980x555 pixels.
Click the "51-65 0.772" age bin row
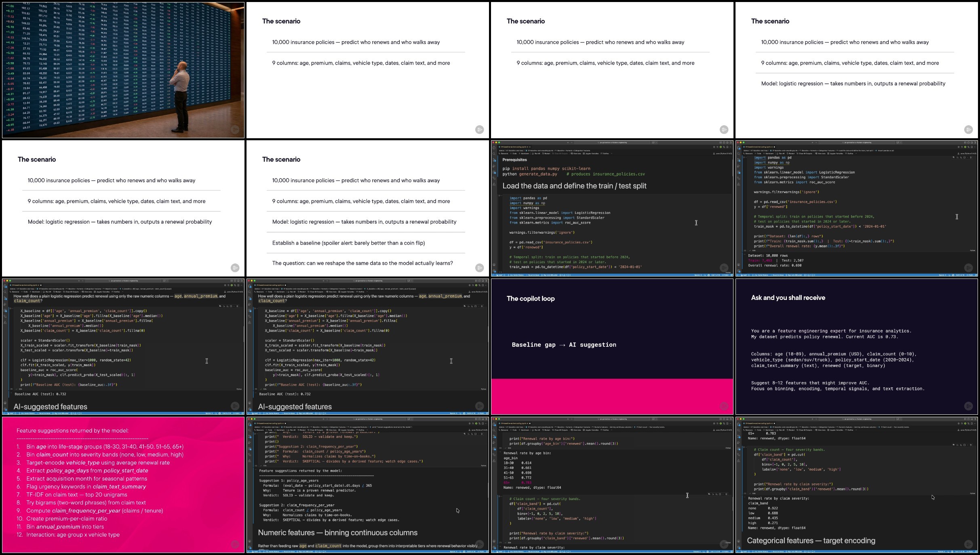(x=518, y=478)
